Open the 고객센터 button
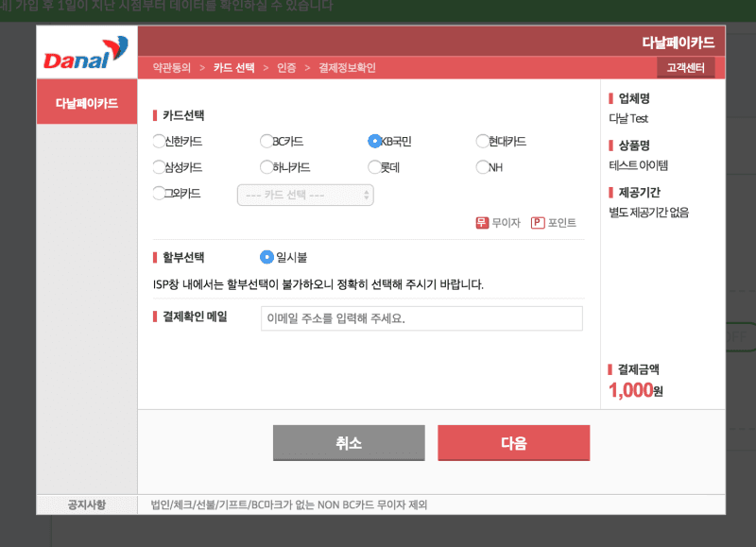 pos(686,67)
